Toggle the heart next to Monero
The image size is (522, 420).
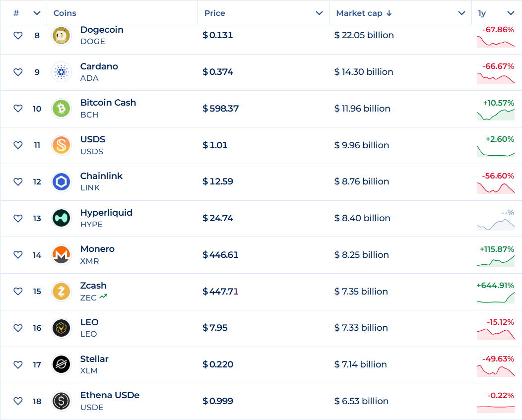pos(18,255)
